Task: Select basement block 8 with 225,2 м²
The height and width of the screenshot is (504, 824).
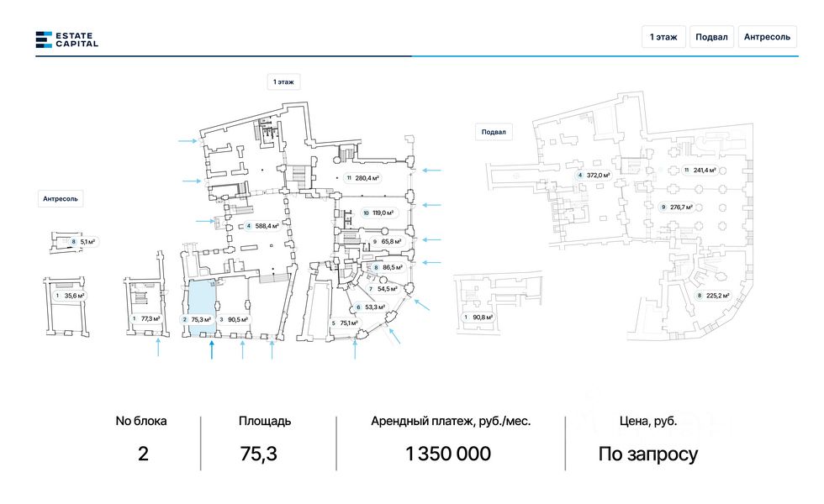Action: tap(713, 296)
